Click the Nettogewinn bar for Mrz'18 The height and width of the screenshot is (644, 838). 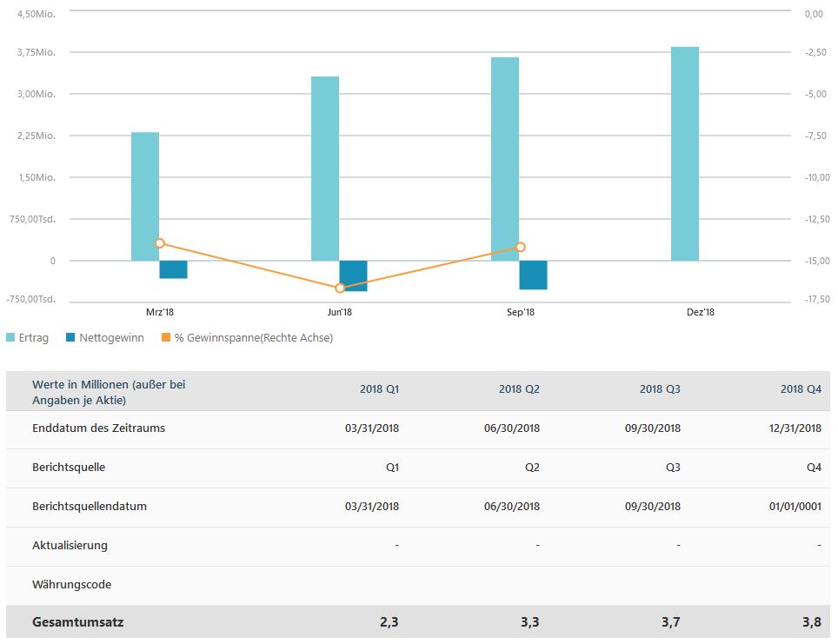click(x=173, y=269)
